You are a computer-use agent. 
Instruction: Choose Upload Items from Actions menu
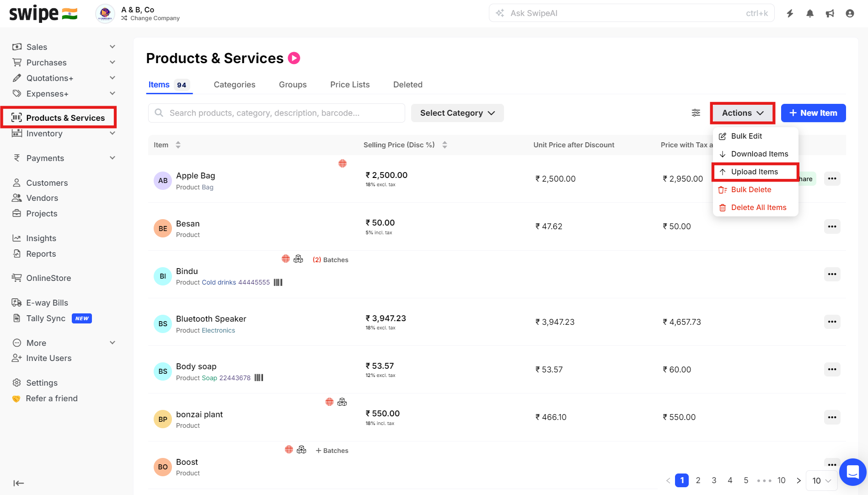[x=755, y=172]
